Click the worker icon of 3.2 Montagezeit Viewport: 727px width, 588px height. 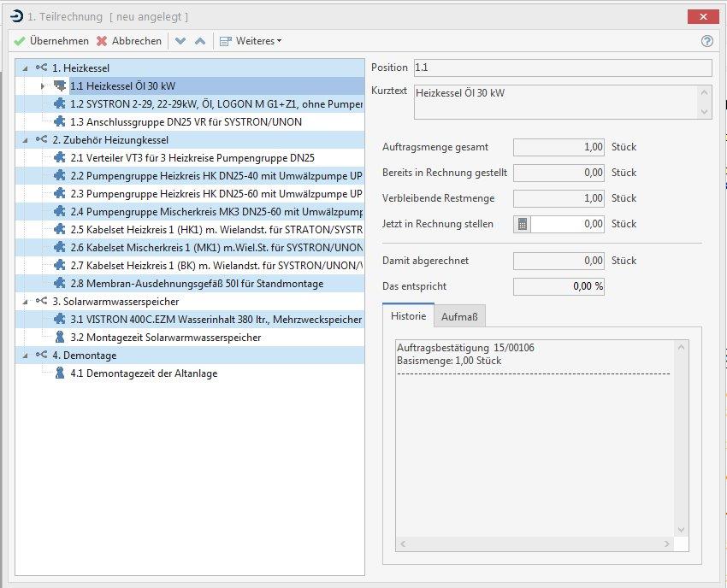click(x=59, y=338)
